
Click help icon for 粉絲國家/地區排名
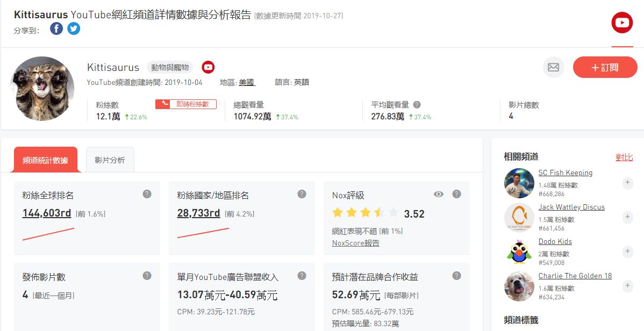(x=302, y=194)
